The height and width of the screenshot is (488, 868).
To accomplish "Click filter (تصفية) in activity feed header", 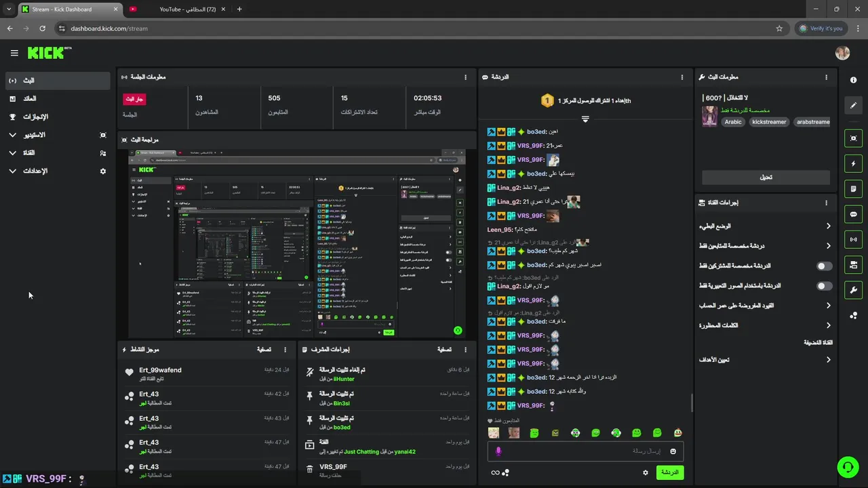I will click(x=264, y=350).
